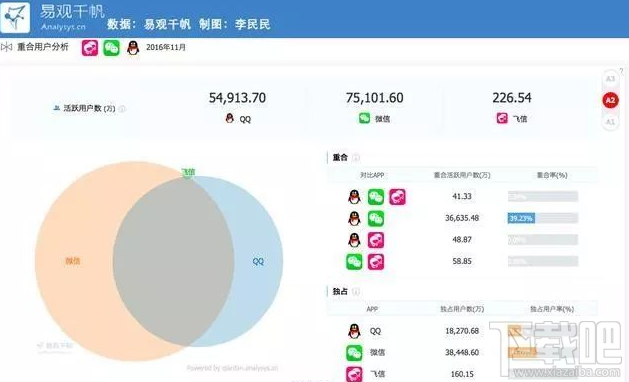Click the WeChat icon under 75,101.60
This screenshot has height=382, width=629.
click(x=364, y=118)
